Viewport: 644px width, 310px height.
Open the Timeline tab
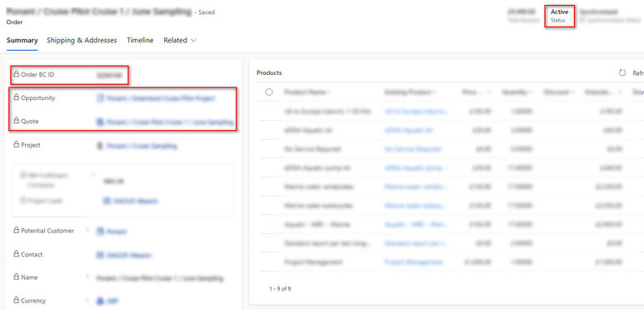[140, 40]
